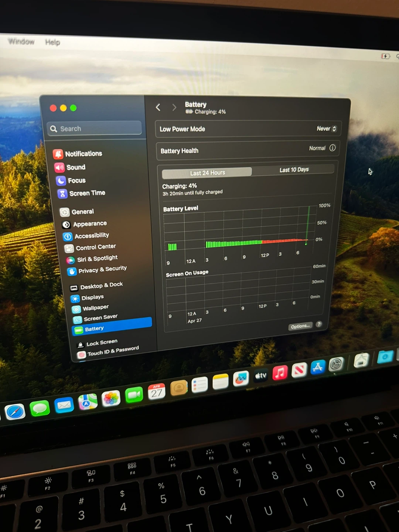The height and width of the screenshot is (532, 399).
Task: Switch to Last 10 Days tab
Action: click(294, 170)
